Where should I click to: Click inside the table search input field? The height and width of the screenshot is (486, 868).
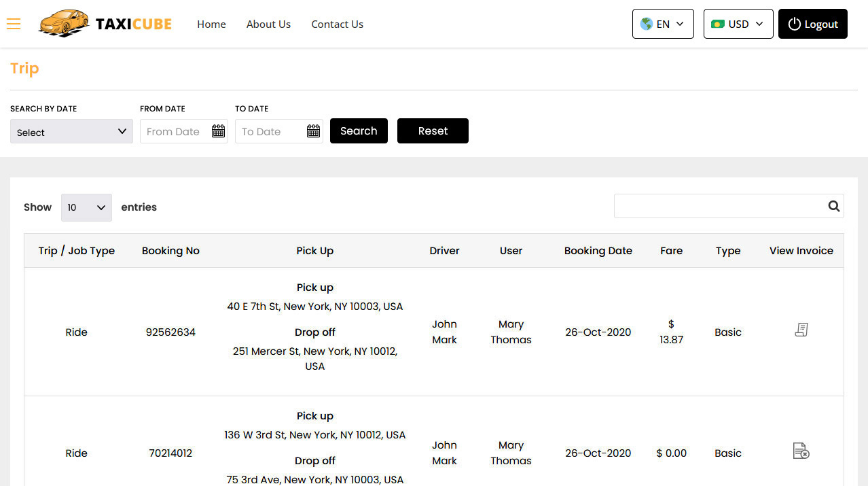pos(720,205)
